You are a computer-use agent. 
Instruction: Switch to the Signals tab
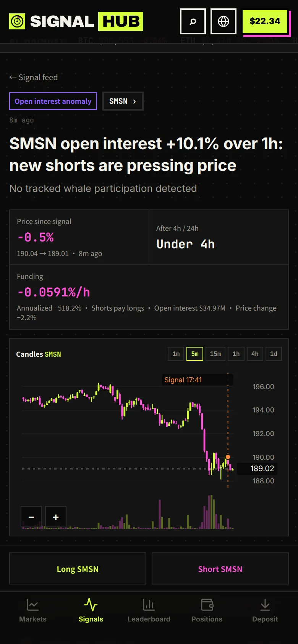click(91, 610)
